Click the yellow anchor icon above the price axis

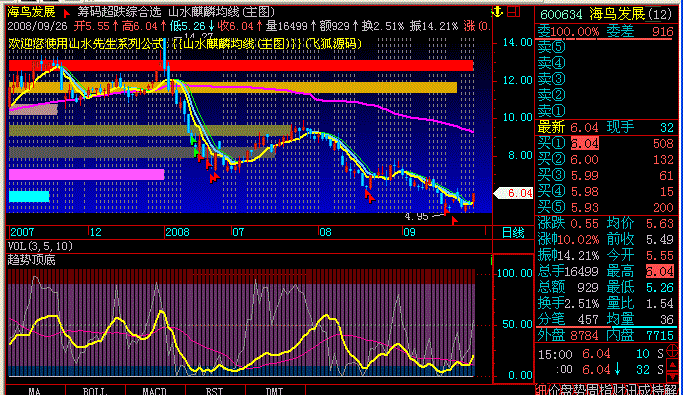[497, 12]
